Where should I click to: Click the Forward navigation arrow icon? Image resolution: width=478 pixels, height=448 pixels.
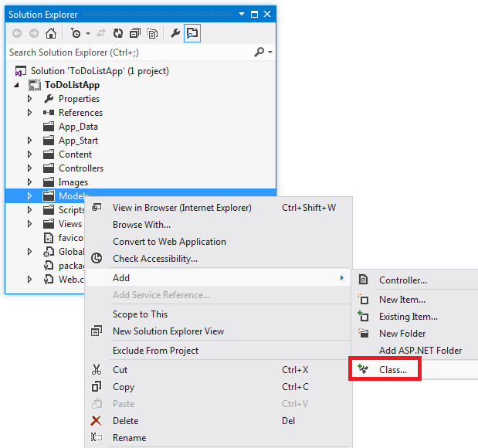pos(34,33)
